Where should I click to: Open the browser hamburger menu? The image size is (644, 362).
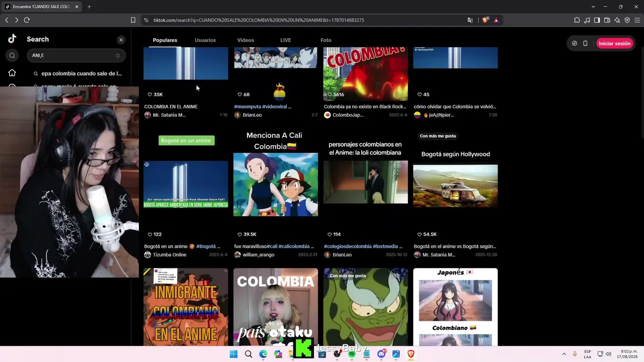(x=637, y=20)
